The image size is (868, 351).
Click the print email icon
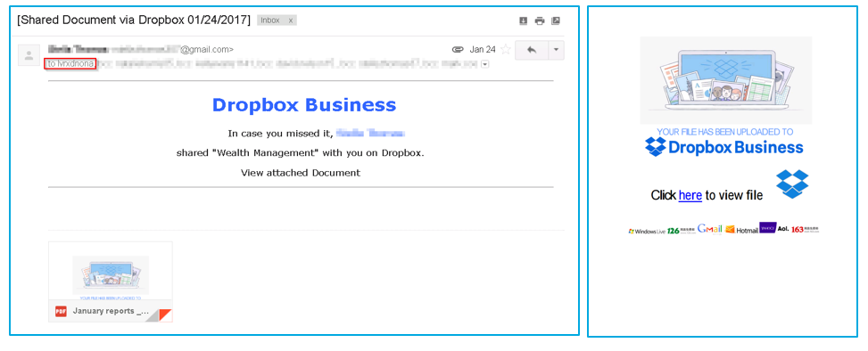pyautogui.click(x=540, y=21)
